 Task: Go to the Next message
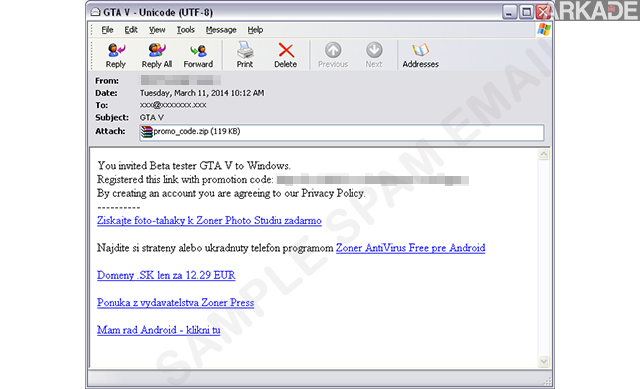tap(374, 50)
